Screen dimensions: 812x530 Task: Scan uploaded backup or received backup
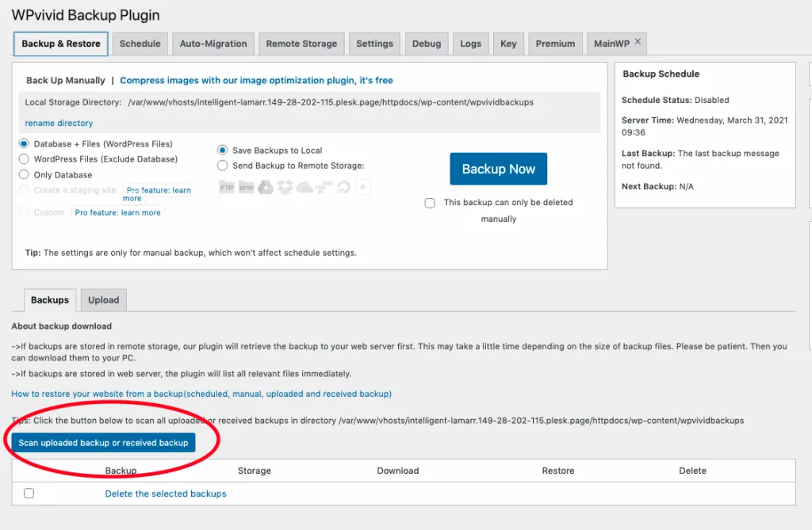tap(103, 443)
